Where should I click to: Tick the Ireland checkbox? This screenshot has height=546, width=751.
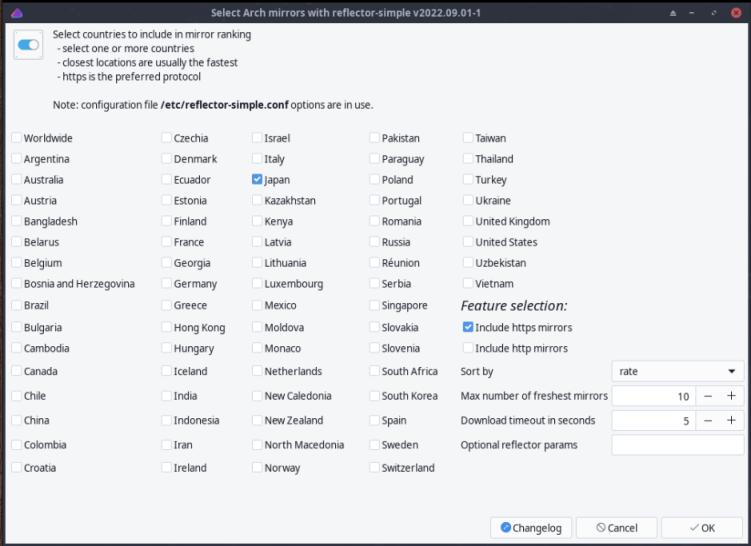(166, 467)
